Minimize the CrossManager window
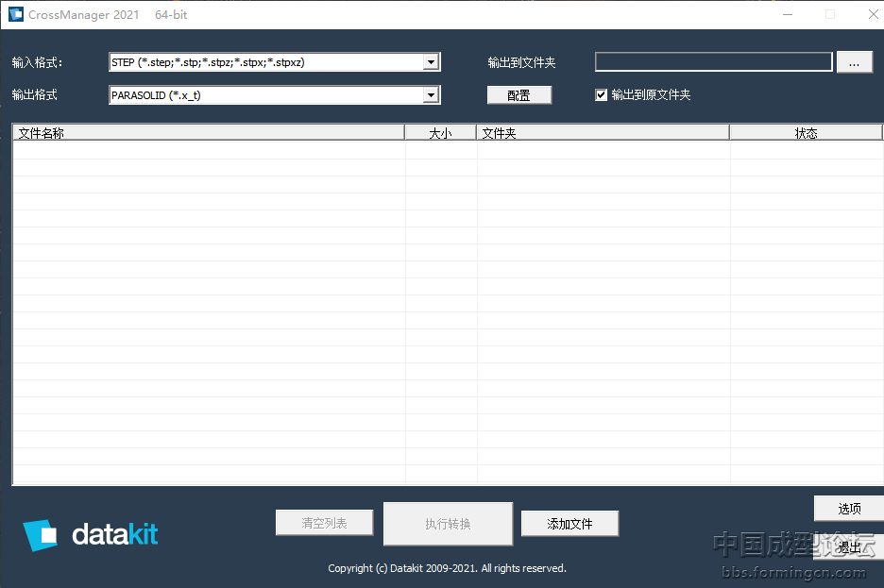The height and width of the screenshot is (588, 884). click(787, 14)
